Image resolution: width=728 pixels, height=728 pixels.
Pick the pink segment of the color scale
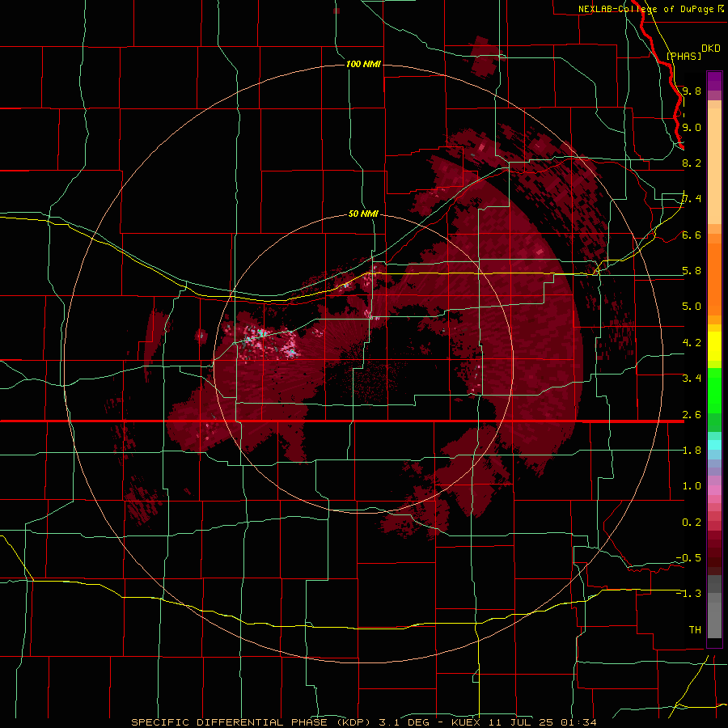(x=714, y=490)
